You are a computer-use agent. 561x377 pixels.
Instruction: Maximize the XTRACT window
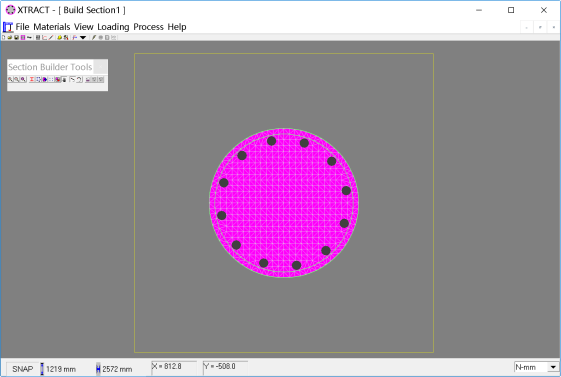click(x=511, y=10)
